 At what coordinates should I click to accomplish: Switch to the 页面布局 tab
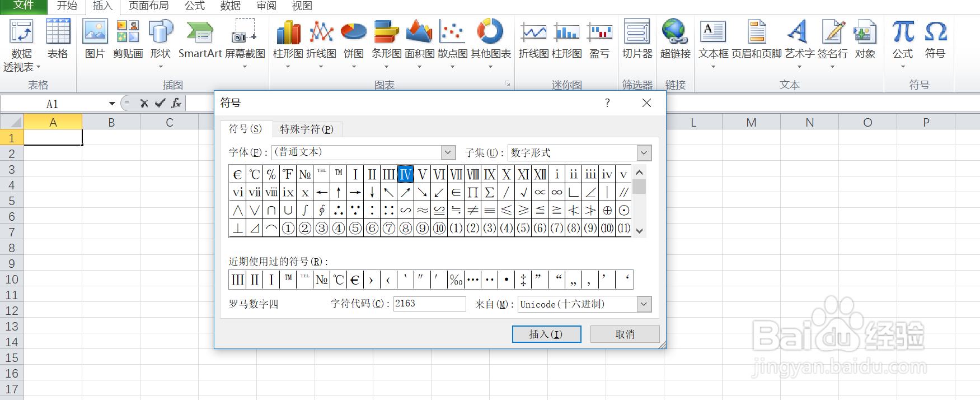(x=148, y=6)
